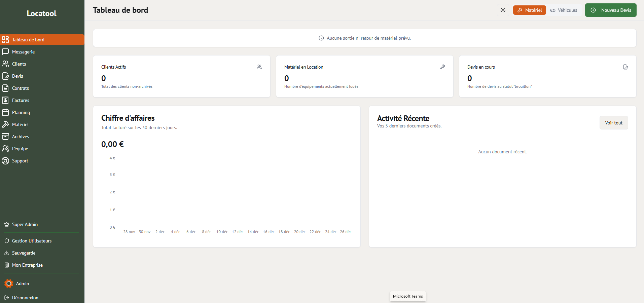Click the Voir tout button
644x303 pixels.
click(x=613, y=123)
